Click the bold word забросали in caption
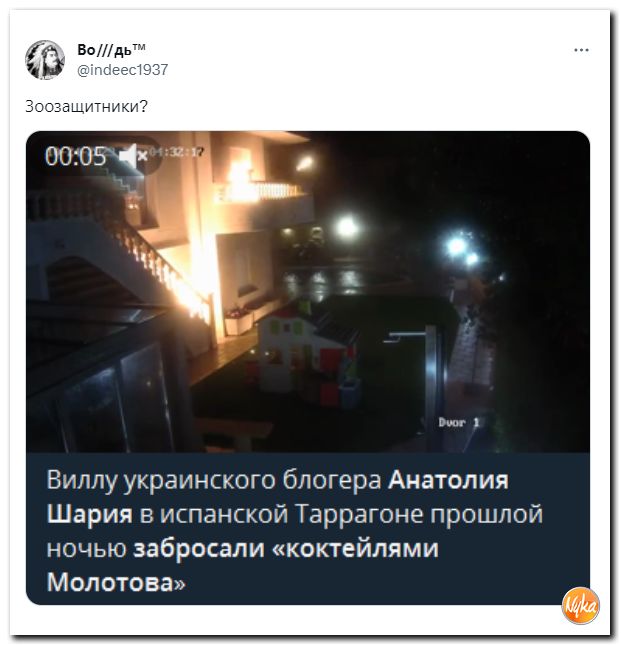This screenshot has width=621, height=646. point(199,548)
